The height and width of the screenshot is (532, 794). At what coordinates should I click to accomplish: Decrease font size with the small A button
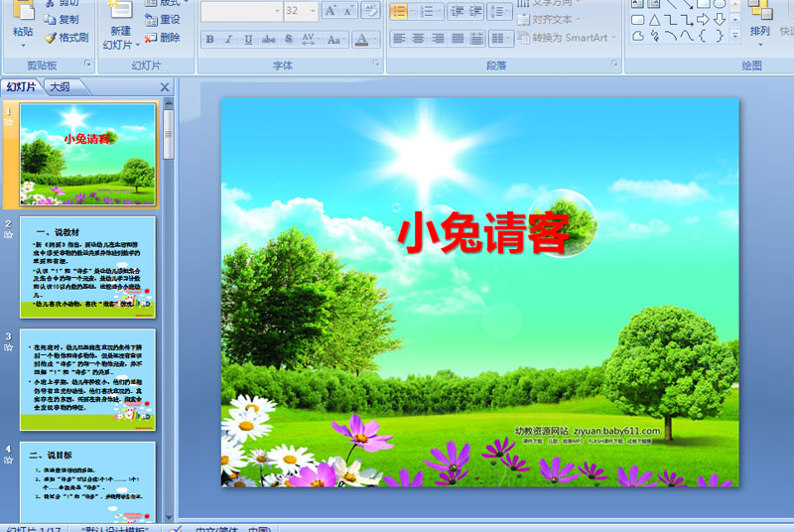[x=348, y=11]
